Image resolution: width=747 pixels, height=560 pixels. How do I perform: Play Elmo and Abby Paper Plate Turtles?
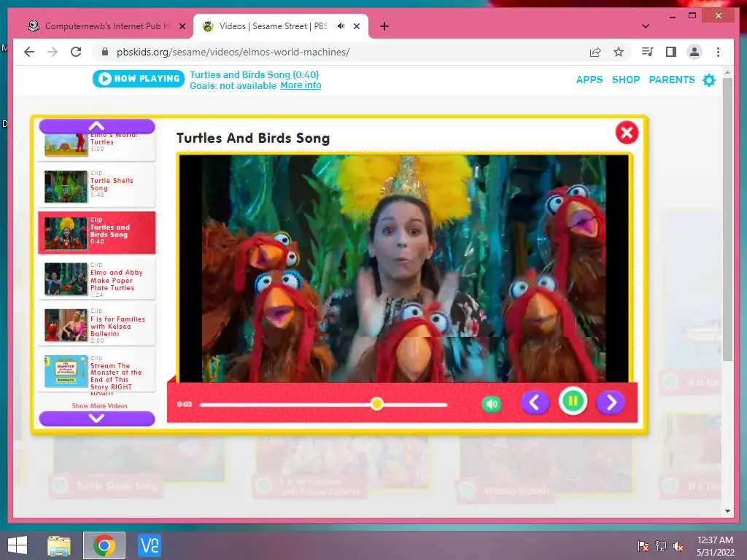point(97,279)
